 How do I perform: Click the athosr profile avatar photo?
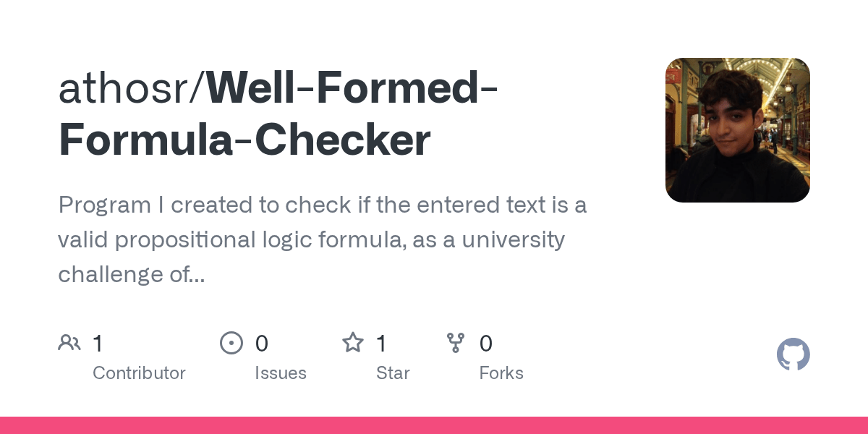[737, 130]
